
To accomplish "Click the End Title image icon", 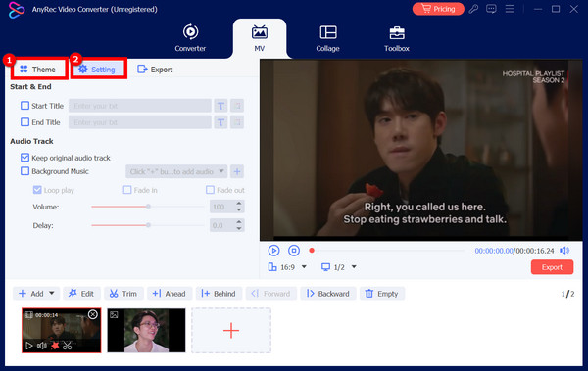I will [237, 122].
